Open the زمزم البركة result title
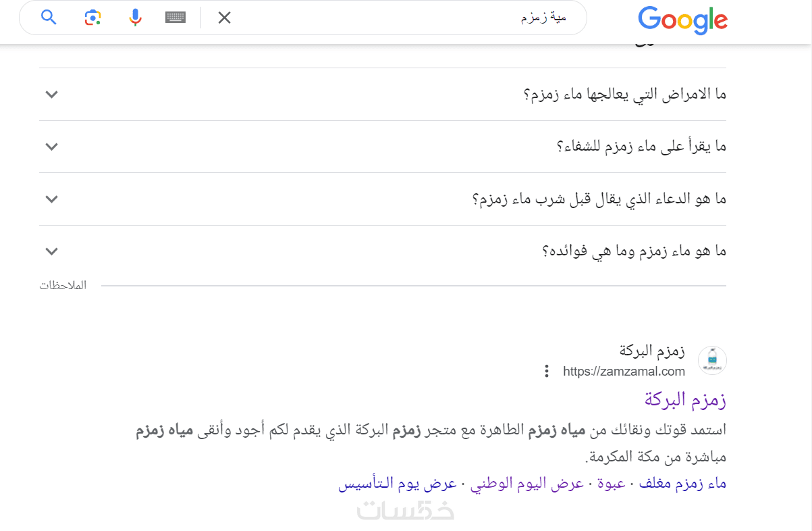The height and width of the screenshot is (531, 812). (x=685, y=399)
